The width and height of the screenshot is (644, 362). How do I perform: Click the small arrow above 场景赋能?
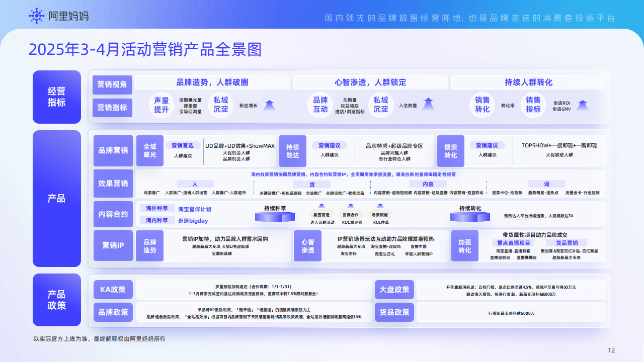[380, 206]
